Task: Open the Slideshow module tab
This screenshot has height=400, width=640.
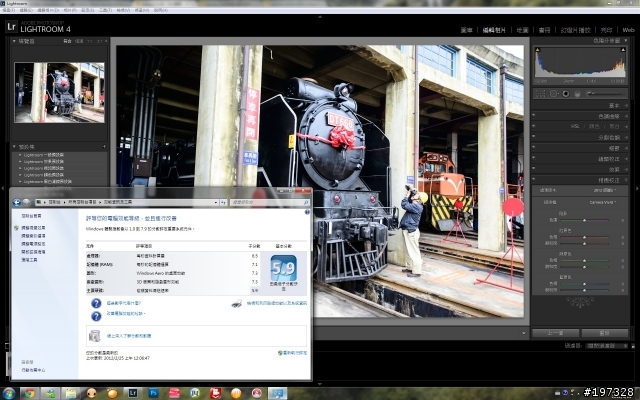Action: click(x=576, y=30)
